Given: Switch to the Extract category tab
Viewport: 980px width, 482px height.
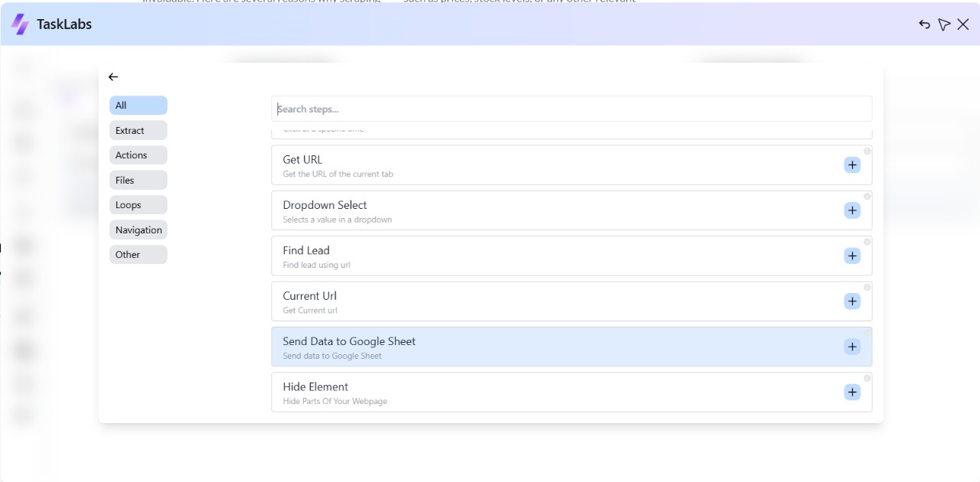Looking at the screenshot, I should click(138, 130).
